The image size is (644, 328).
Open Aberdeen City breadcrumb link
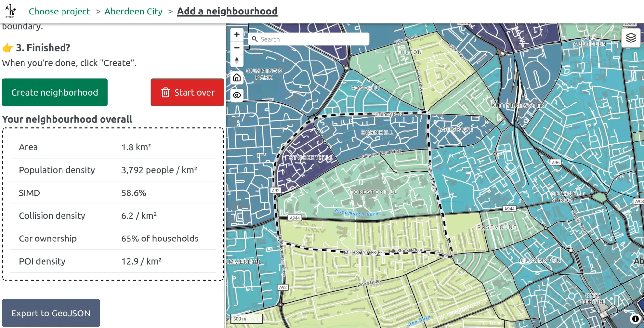[x=133, y=11]
